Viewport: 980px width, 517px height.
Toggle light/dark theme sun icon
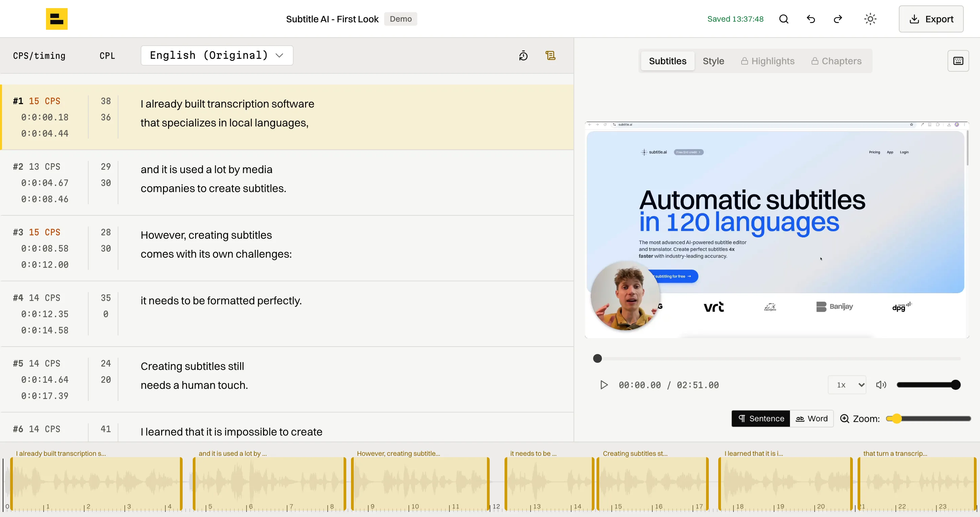coord(870,19)
